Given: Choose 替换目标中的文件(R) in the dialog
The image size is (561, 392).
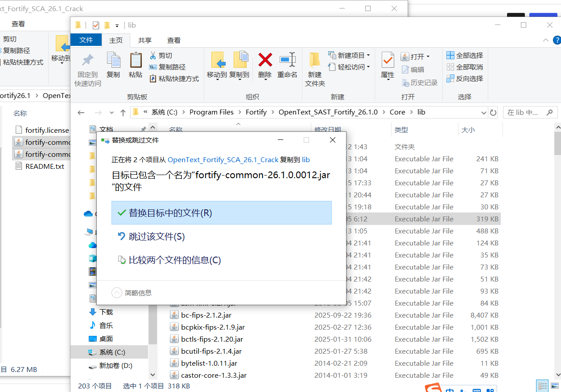Looking at the screenshot, I should [x=222, y=213].
